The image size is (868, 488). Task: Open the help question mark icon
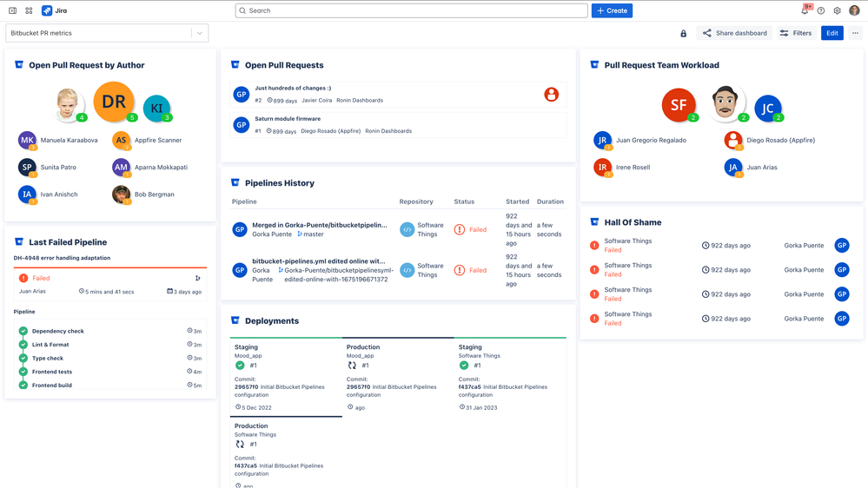[x=821, y=10]
